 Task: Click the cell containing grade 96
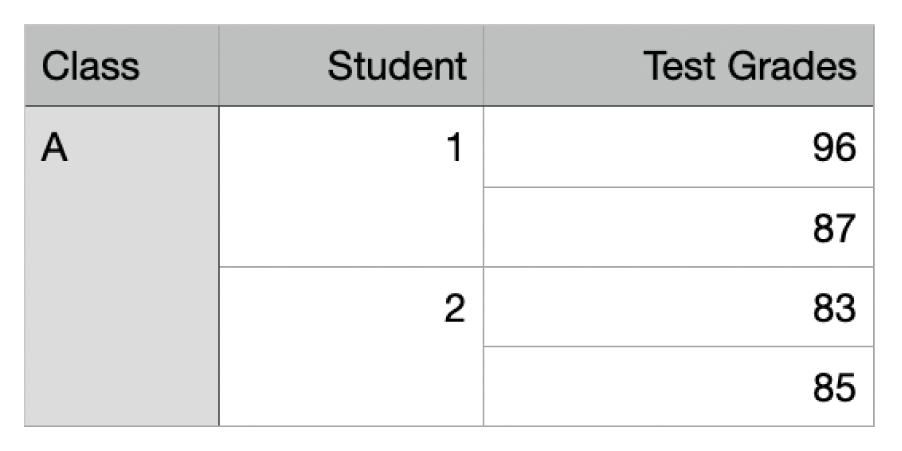click(x=678, y=147)
